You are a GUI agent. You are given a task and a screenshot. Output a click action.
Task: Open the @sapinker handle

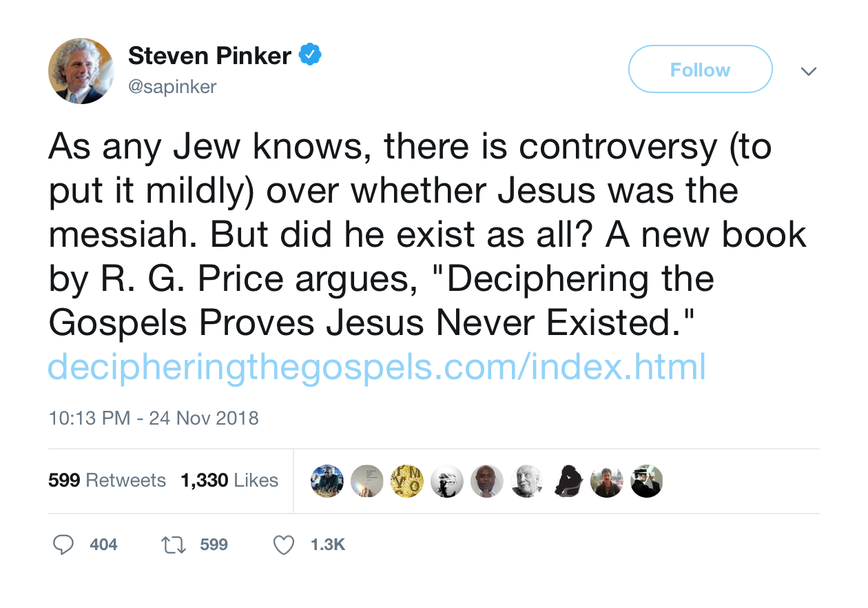click(172, 87)
